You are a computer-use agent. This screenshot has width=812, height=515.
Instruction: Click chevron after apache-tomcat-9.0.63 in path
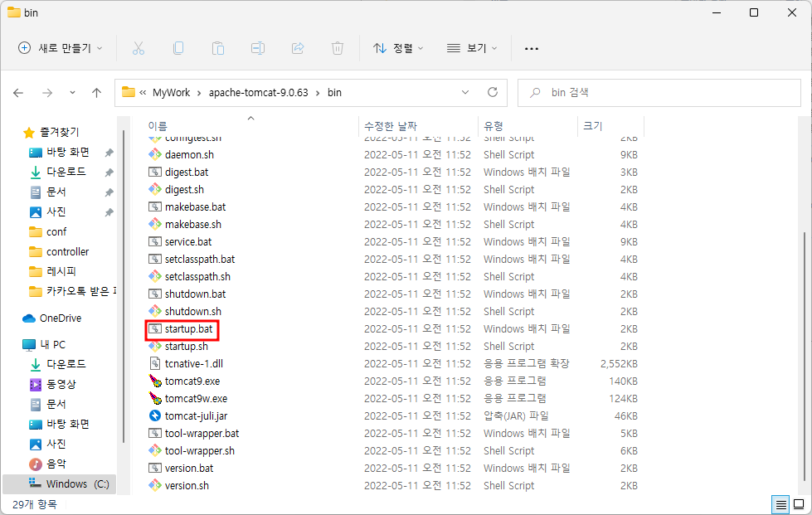(318, 93)
